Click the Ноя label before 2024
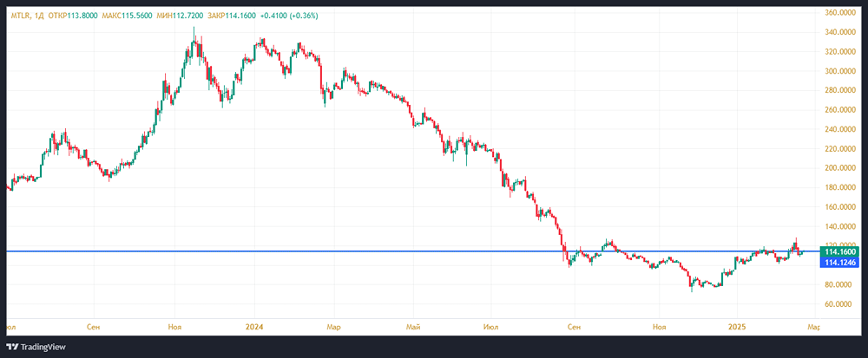 [x=175, y=325]
